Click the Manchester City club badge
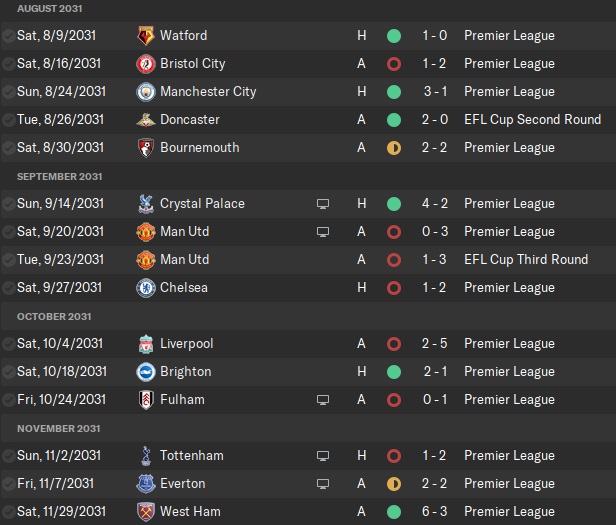 [x=146, y=92]
